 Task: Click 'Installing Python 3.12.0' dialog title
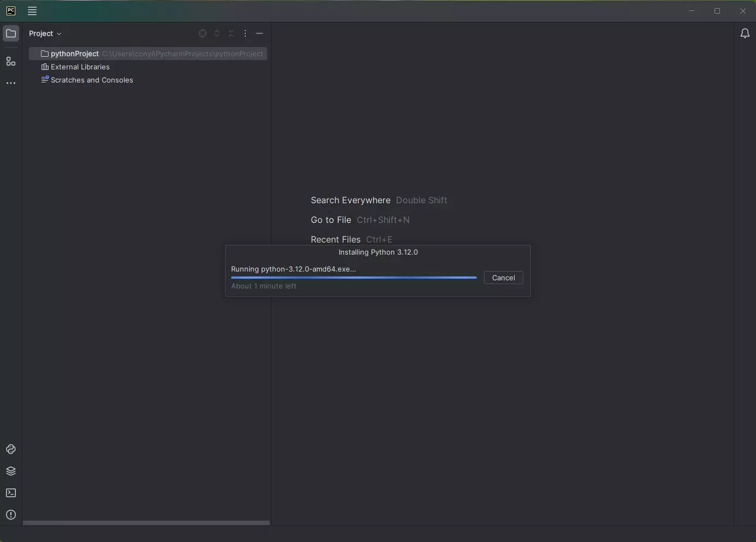(378, 252)
